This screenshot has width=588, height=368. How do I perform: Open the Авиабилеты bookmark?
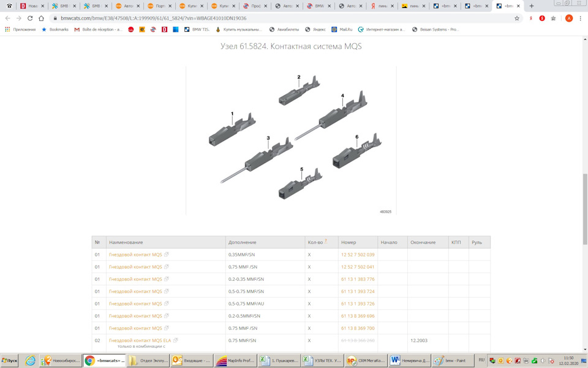(284, 29)
